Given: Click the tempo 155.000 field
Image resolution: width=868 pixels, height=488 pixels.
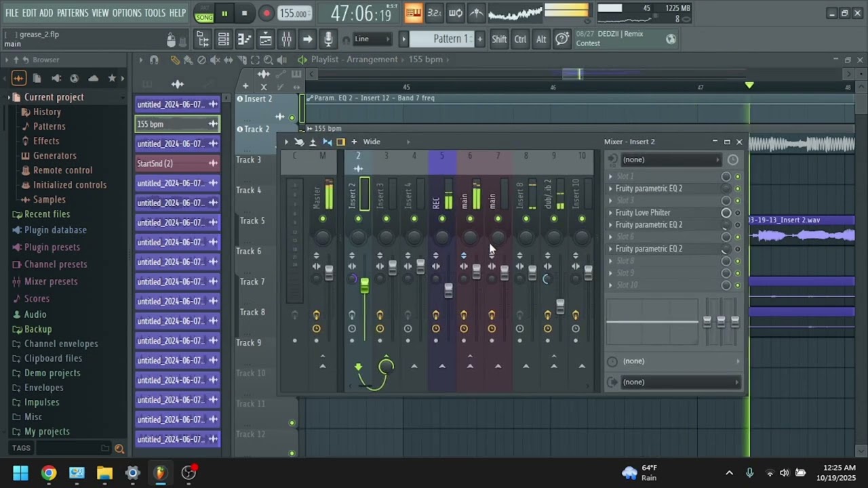Looking at the screenshot, I should coord(295,13).
